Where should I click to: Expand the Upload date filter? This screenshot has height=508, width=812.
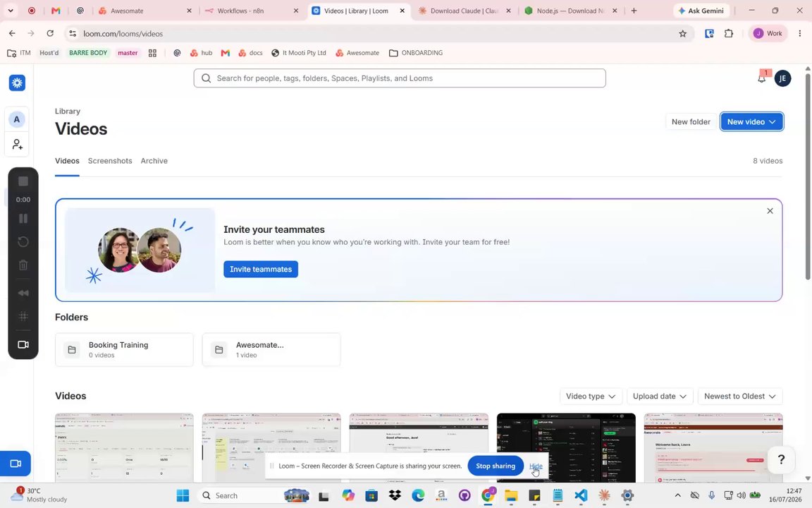click(660, 396)
